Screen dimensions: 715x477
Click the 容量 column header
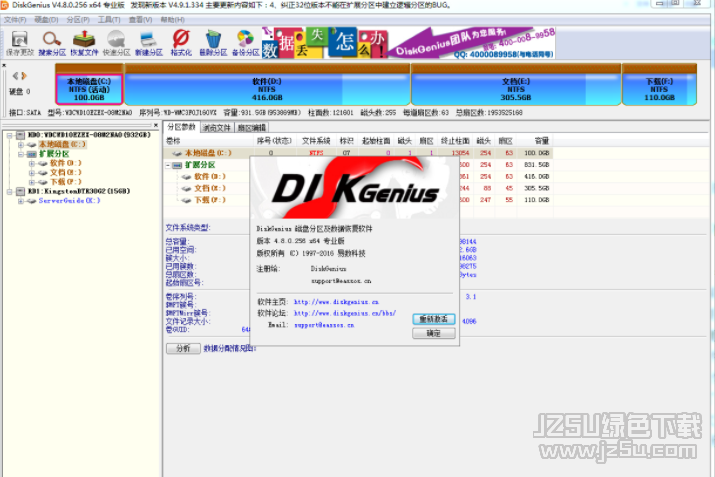[535, 141]
